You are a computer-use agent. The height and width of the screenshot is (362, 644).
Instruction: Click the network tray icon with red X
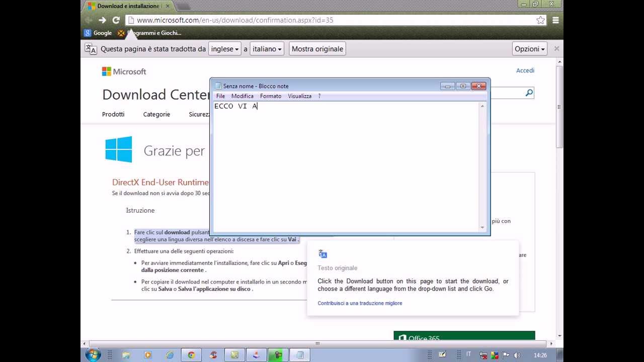[x=484, y=355]
